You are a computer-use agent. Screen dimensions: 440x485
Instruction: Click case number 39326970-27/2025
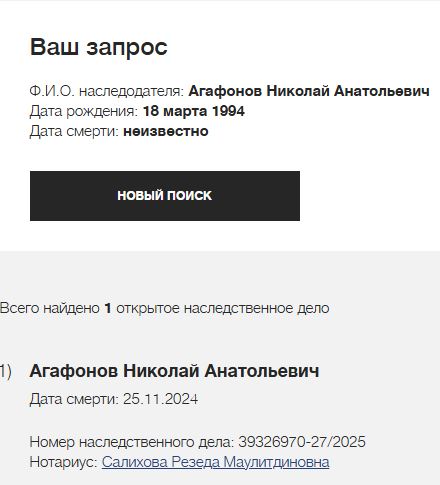[302, 442]
